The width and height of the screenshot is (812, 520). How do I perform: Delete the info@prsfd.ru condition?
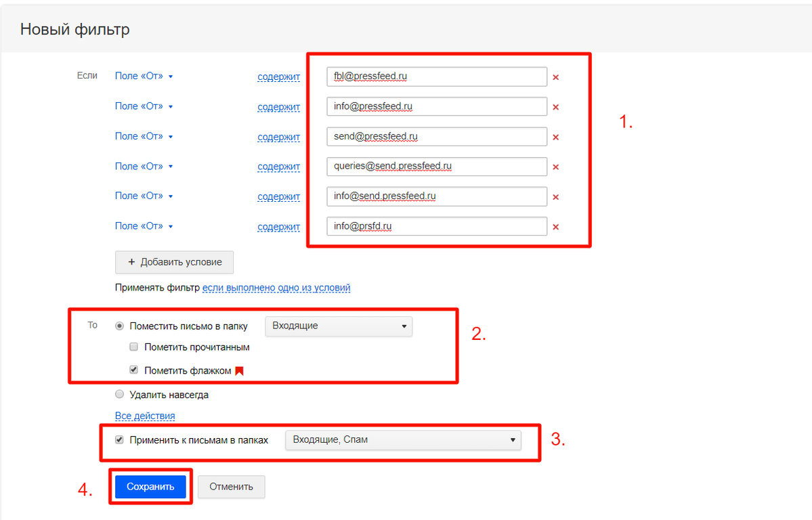click(x=555, y=227)
